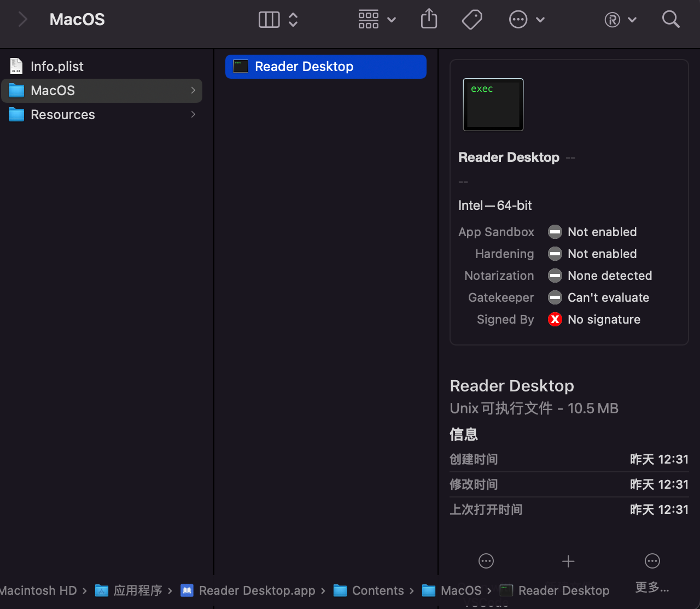The image size is (700, 609).
Task: Open the Share icon in the toolbar
Action: [429, 19]
